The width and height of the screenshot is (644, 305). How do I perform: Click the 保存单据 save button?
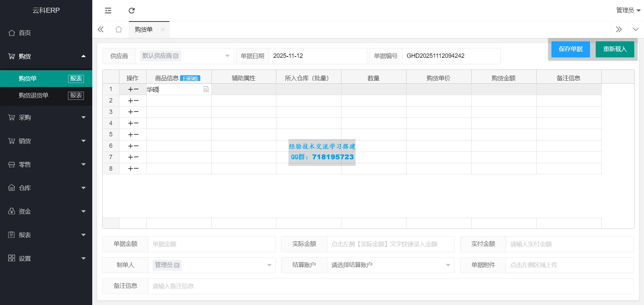click(x=570, y=49)
